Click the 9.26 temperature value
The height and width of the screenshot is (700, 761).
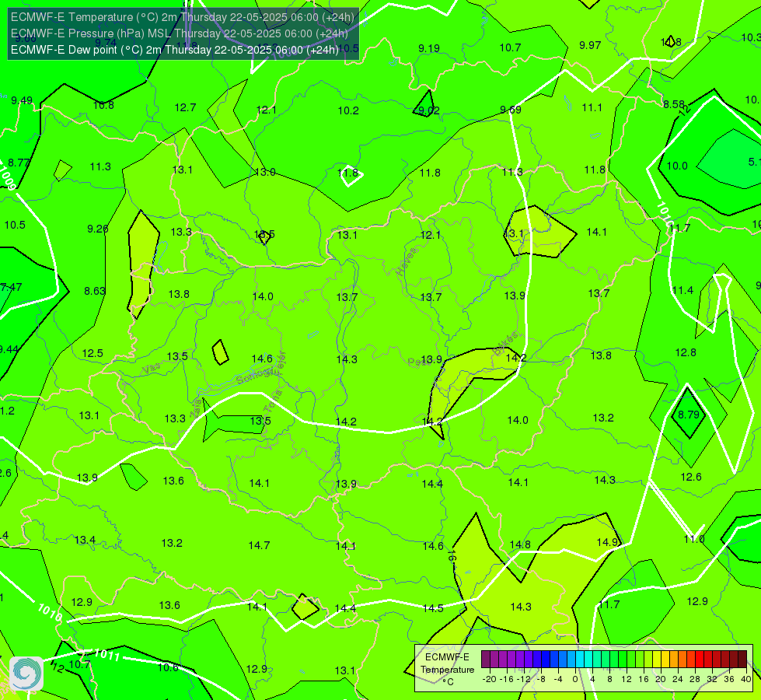coord(97,229)
